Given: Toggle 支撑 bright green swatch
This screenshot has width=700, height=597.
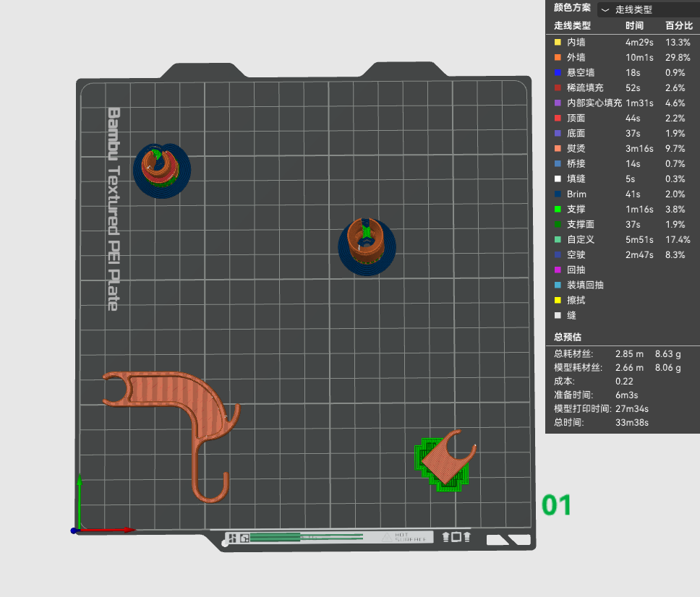Looking at the screenshot, I should [x=558, y=209].
